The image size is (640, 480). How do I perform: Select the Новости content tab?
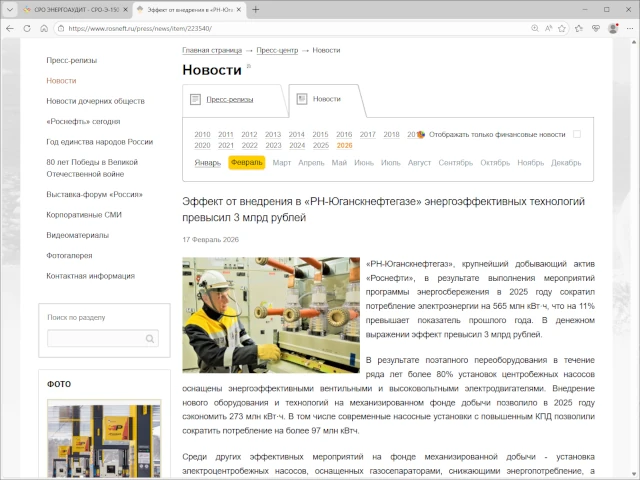click(x=327, y=99)
